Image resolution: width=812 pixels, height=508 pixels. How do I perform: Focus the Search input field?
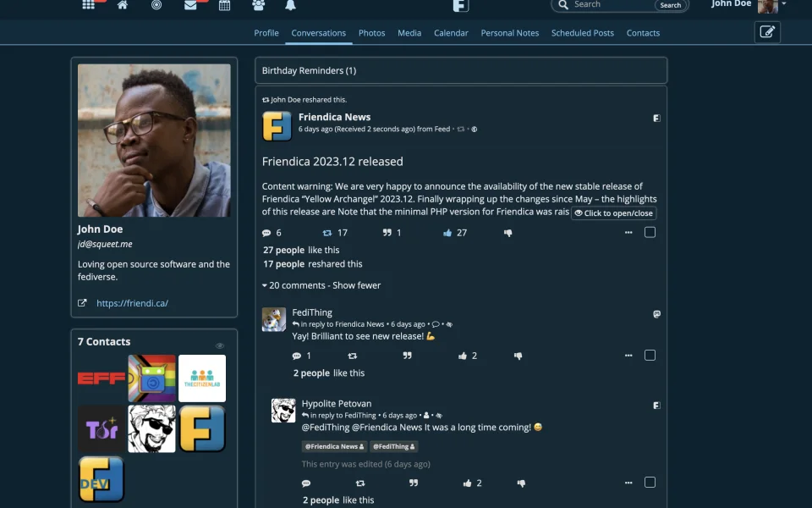[611, 5]
